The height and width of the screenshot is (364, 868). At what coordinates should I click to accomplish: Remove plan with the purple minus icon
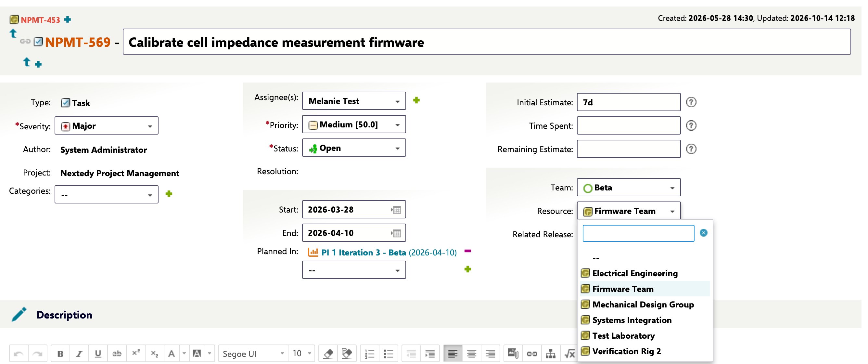point(468,251)
